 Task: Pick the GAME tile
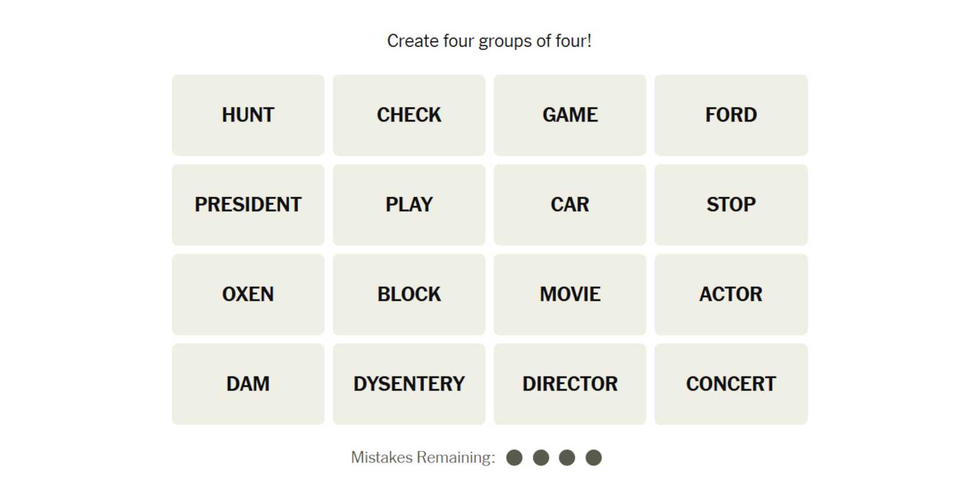point(570,115)
